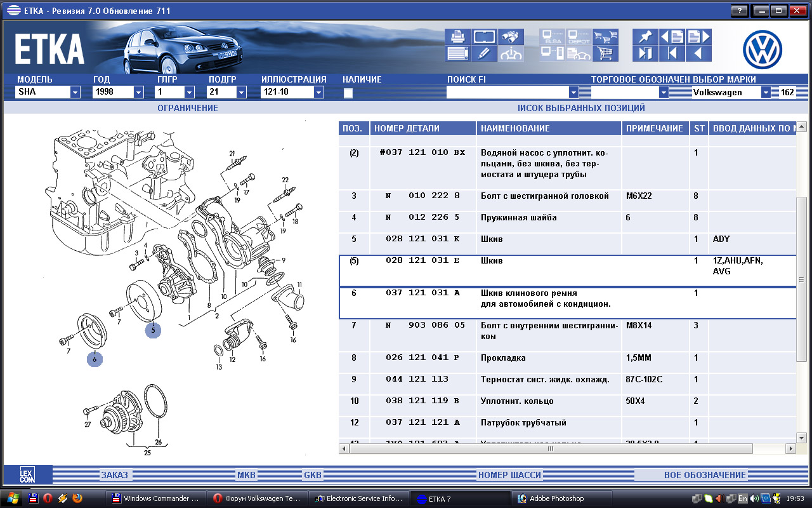
Task: Launch Firefox from quick launch bar
Action: point(77,498)
